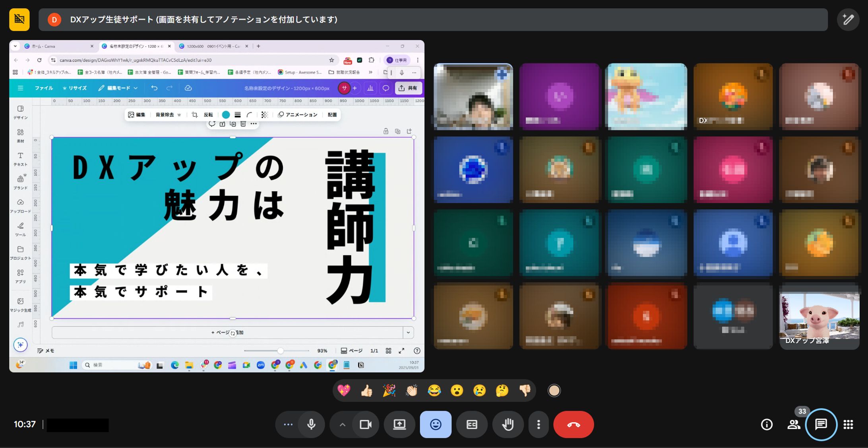
Task: Open the three-dot menu on element toolbar
Action: tap(254, 124)
